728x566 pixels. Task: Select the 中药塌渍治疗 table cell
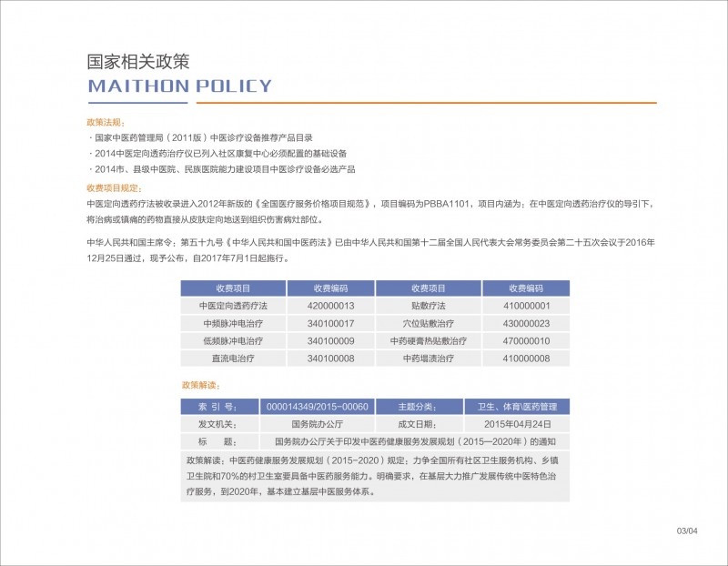pos(428,359)
